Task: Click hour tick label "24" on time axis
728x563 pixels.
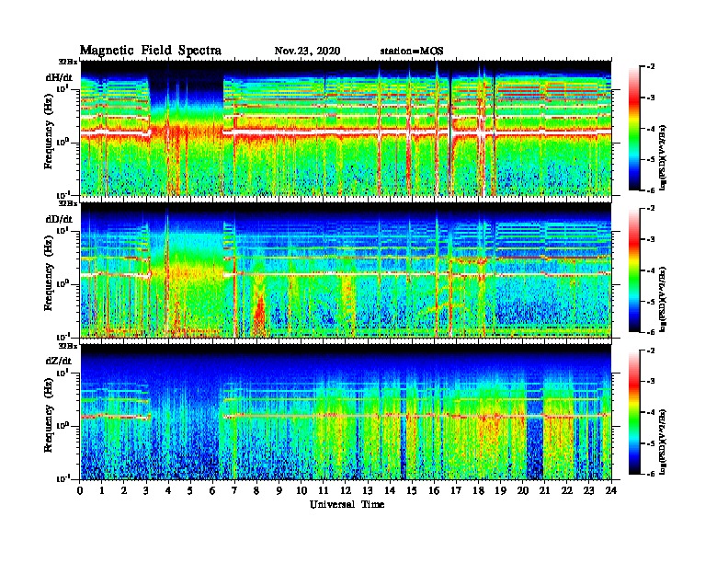Action: click(611, 490)
